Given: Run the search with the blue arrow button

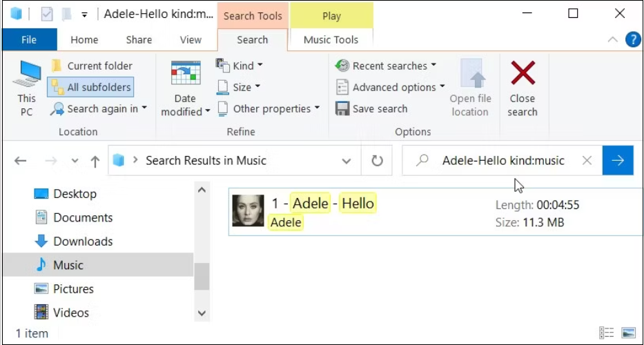Looking at the screenshot, I should click(x=618, y=161).
